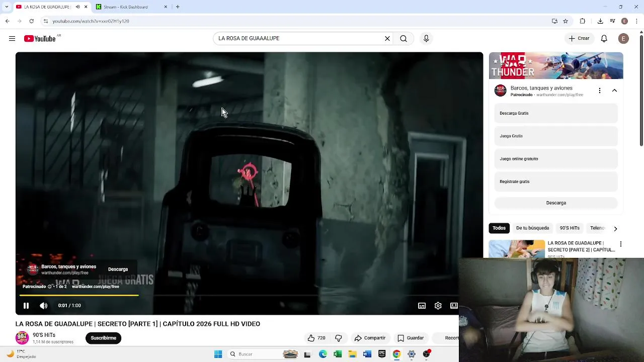Click Descarga in the video ad overlay
Screen dimensions: 644x362
pyautogui.click(x=118, y=269)
